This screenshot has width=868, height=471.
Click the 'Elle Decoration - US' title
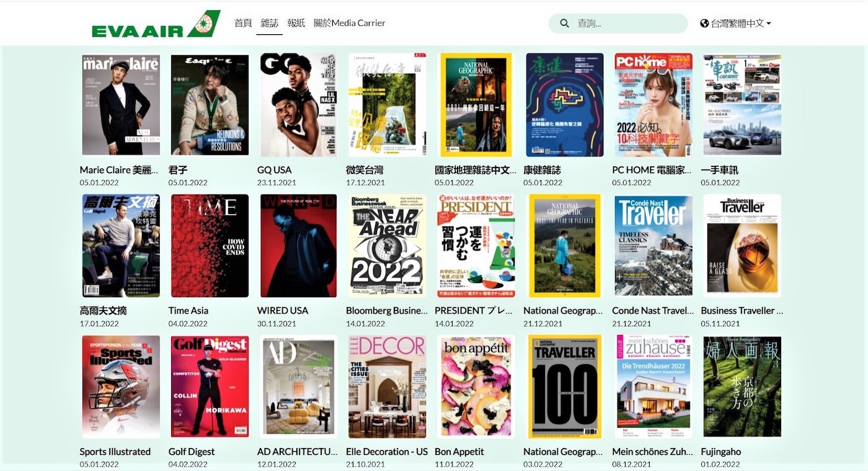pyautogui.click(x=387, y=452)
